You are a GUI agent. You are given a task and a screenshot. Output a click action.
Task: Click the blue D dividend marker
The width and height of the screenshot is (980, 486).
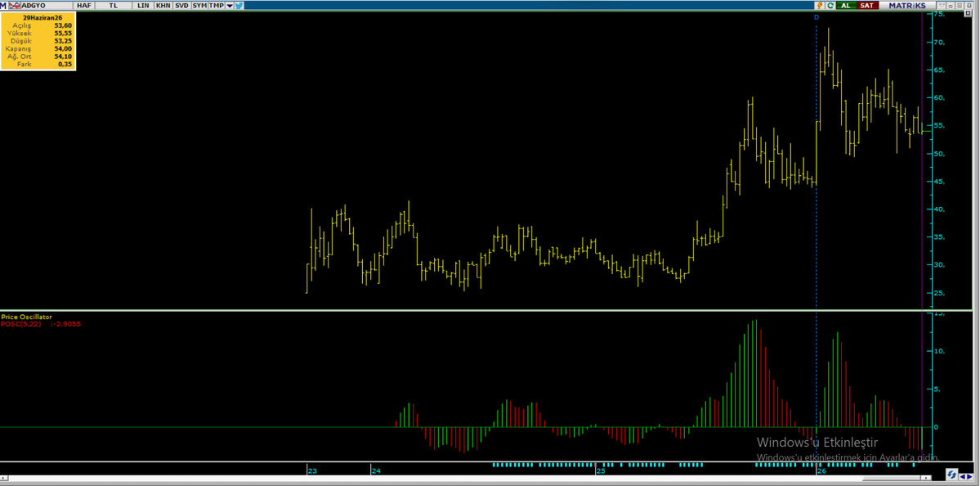pos(817,17)
